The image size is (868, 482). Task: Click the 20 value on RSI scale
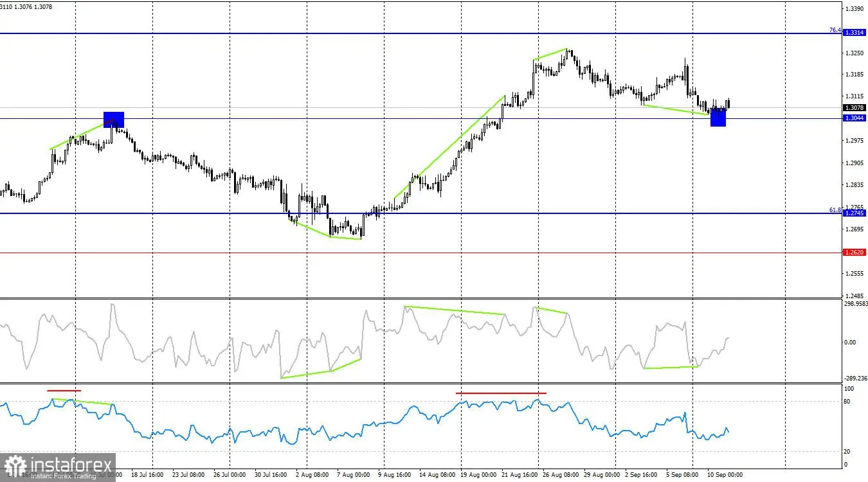848,452
